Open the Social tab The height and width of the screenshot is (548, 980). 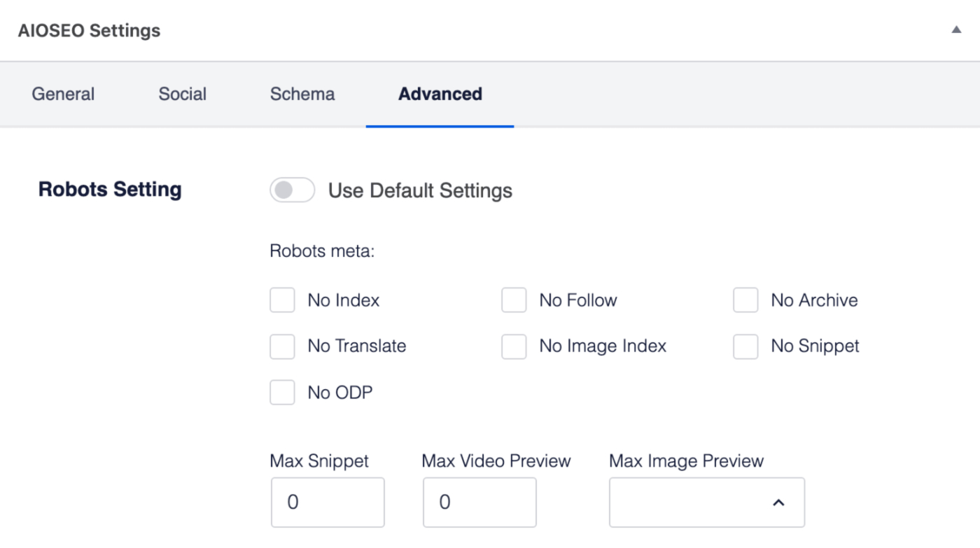pyautogui.click(x=182, y=94)
